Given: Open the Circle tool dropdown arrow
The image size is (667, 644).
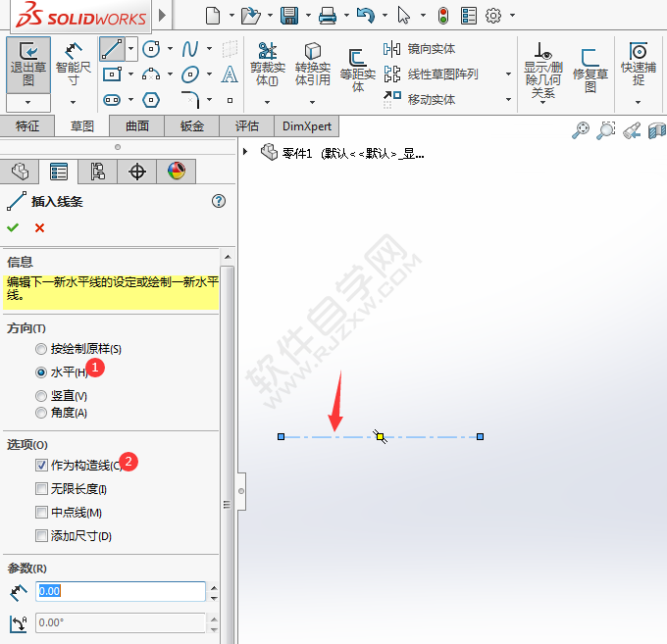Looking at the screenshot, I should click(x=170, y=49).
